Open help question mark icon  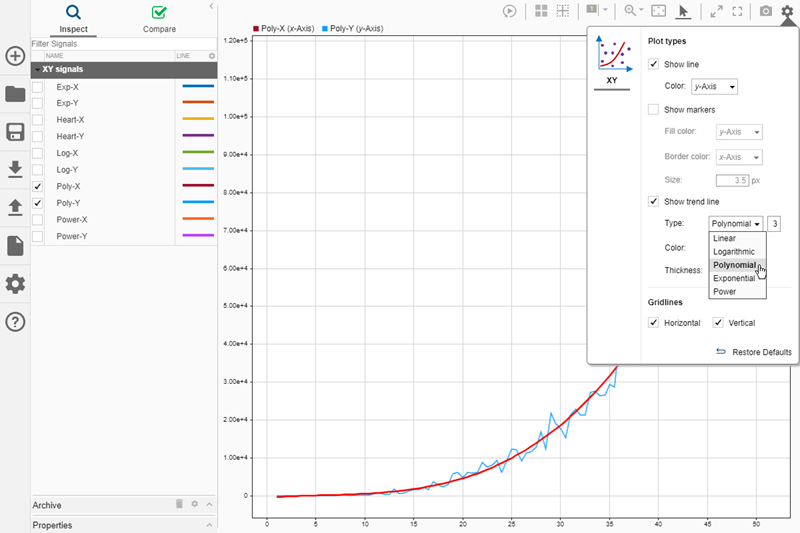click(x=15, y=322)
